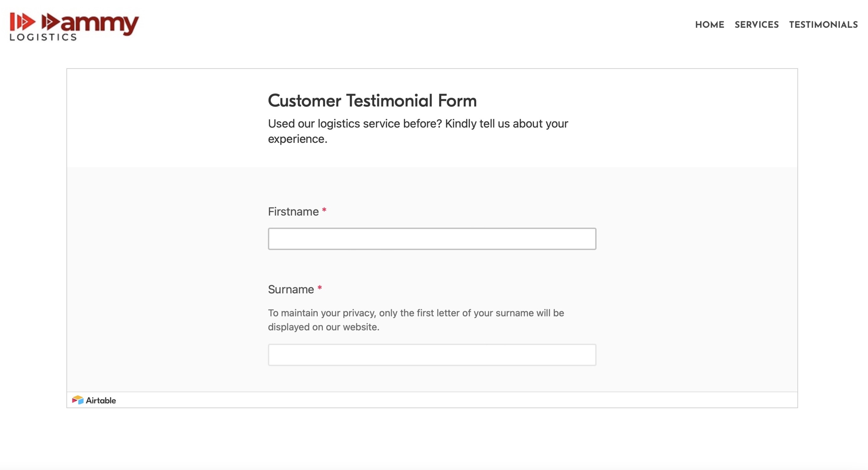Image resolution: width=868 pixels, height=470 pixels.
Task: Click the form description about logistics service
Action: pyautogui.click(x=418, y=131)
